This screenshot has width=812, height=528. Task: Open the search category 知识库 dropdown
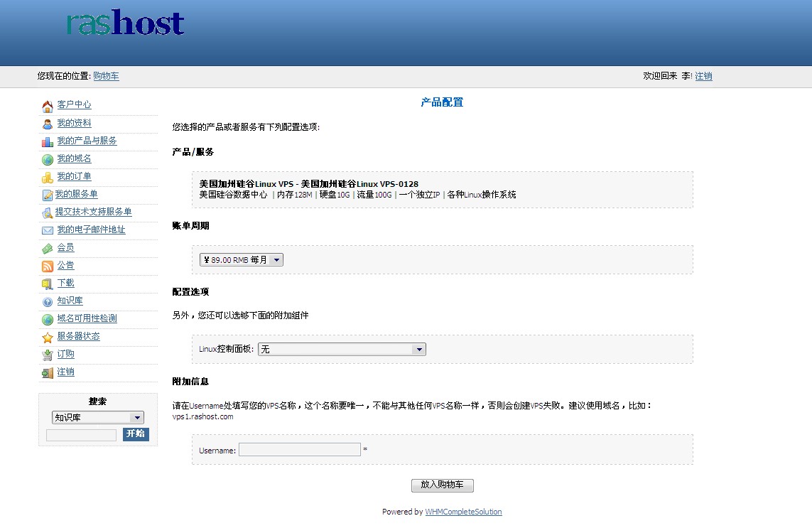98,417
